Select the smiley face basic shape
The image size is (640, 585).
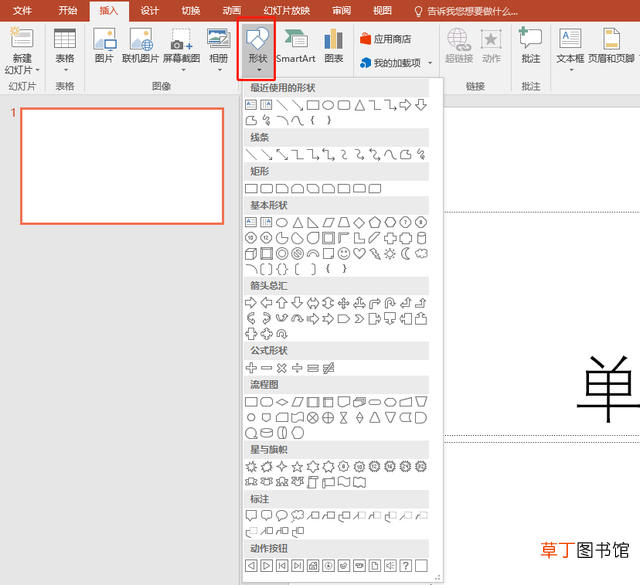click(344, 254)
